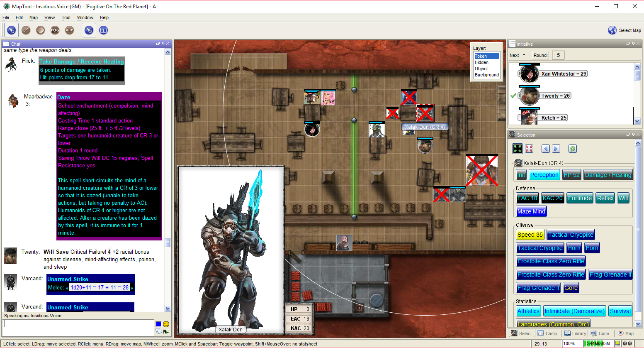Image resolution: width=644 pixels, height=348 pixels.
Task: Click the Perception macro button
Action: coord(544,175)
